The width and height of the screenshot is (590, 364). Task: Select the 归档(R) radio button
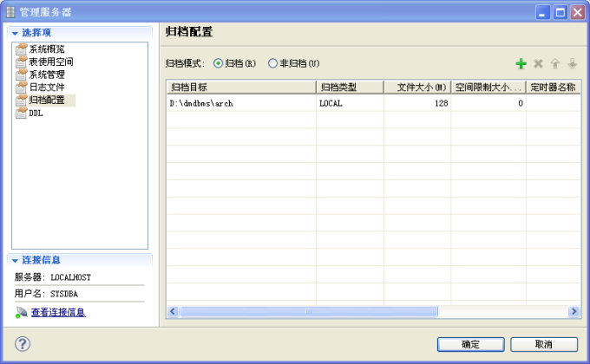[x=219, y=63]
